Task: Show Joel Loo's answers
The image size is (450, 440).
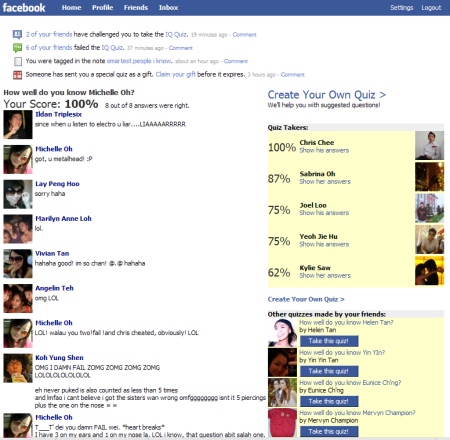Action: 324,213
